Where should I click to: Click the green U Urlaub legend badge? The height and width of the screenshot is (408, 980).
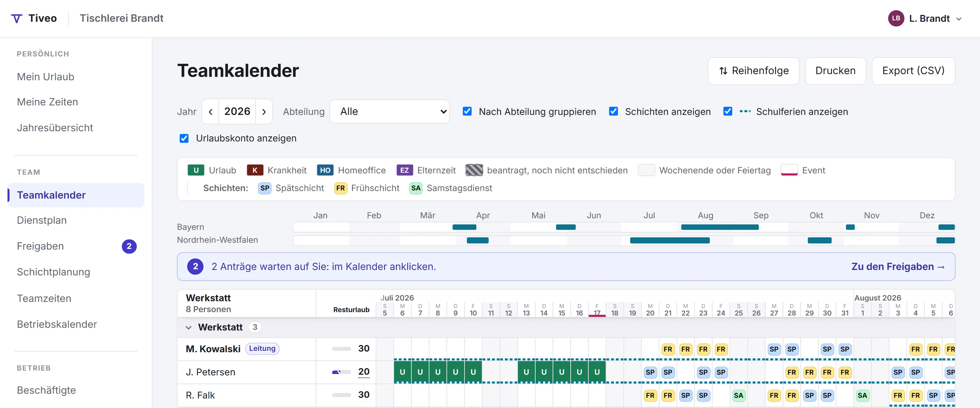tap(196, 170)
